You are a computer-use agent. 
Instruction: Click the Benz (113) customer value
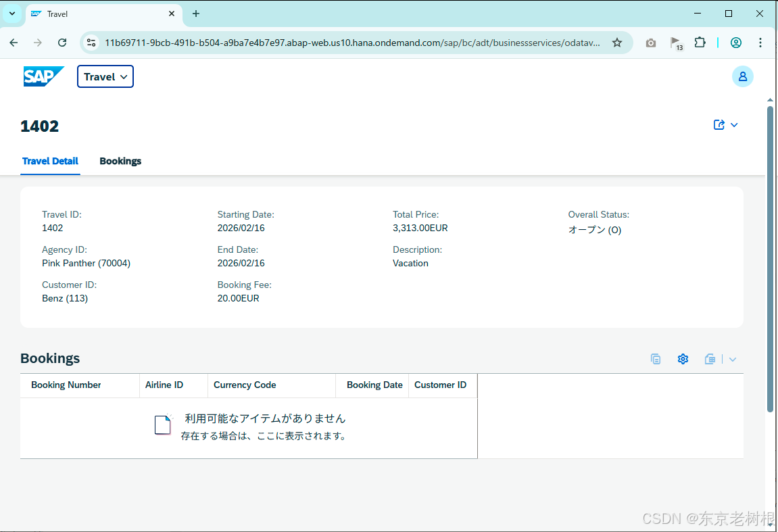65,298
